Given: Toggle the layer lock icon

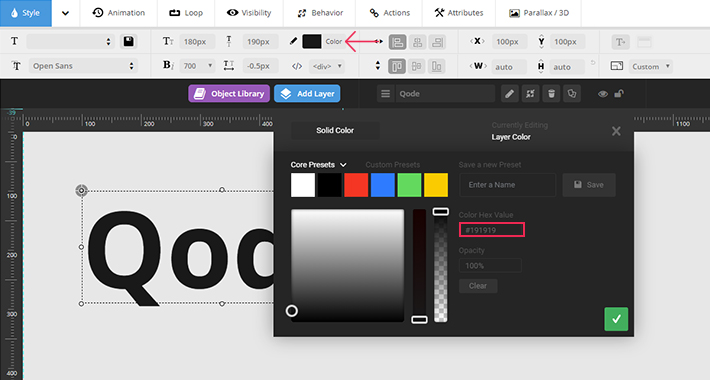Looking at the screenshot, I should pos(619,94).
